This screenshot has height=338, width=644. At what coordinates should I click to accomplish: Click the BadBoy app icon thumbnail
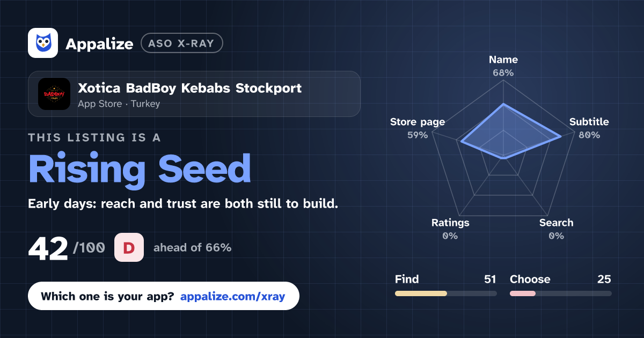[54, 94]
